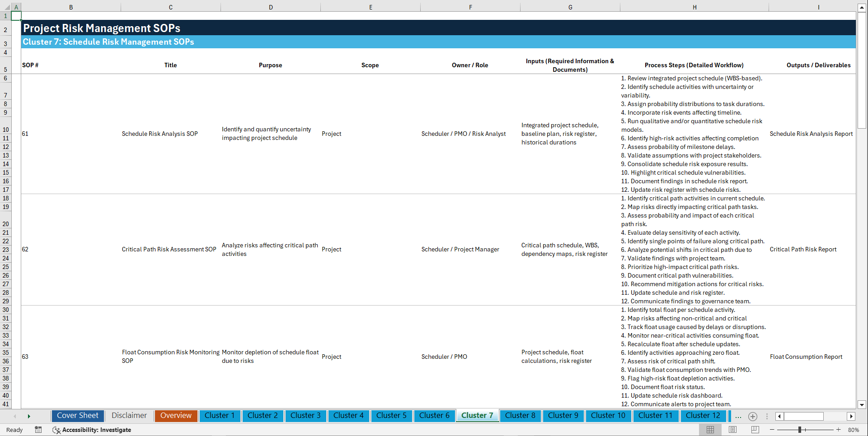Go to the Cluster 12 sheet

pyautogui.click(x=703, y=416)
